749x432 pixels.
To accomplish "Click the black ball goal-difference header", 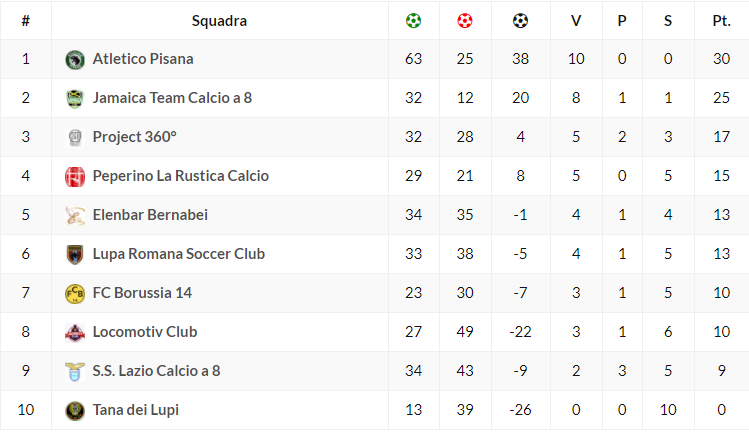I will tap(520, 20).
